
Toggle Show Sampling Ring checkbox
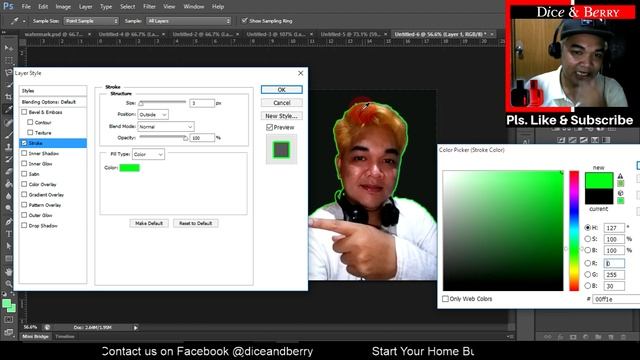pyautogui.click(x=244, y=20)
